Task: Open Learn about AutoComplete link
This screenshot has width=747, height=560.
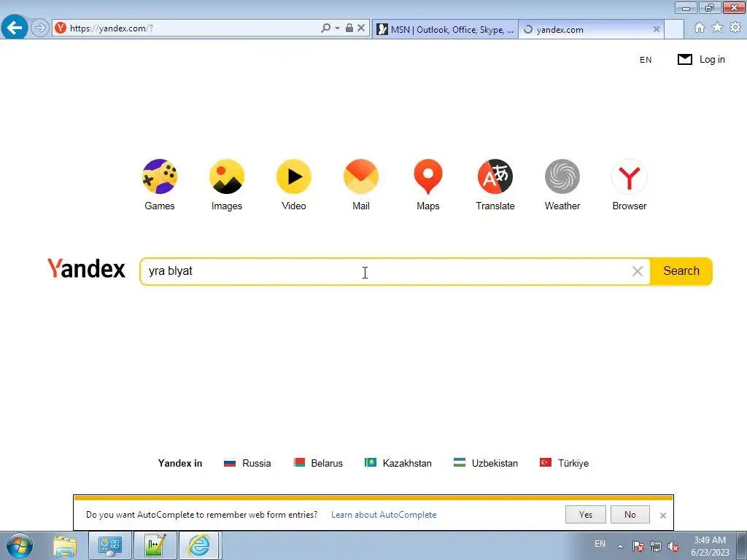Action: (384, 515)
